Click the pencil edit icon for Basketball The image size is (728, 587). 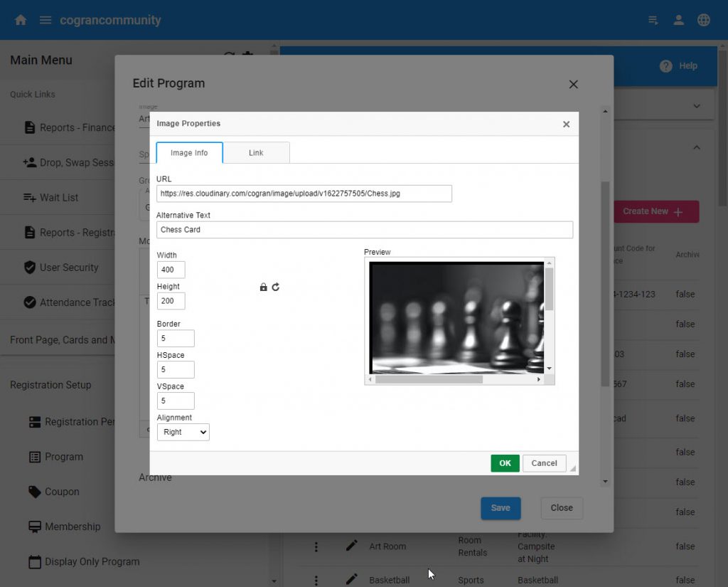click(352, 579)
